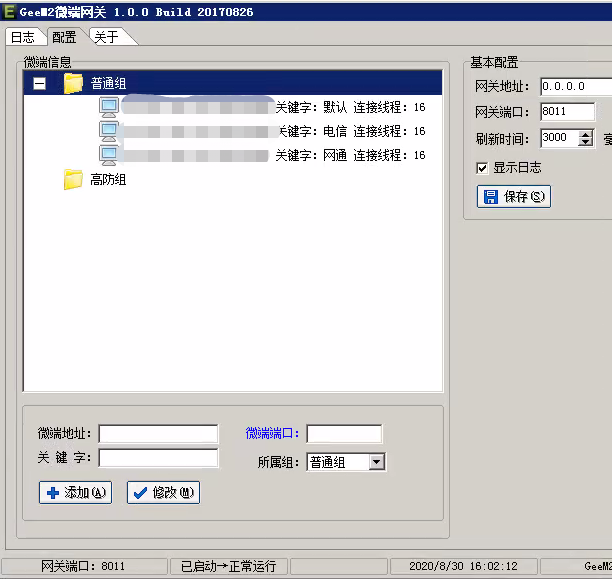This screenshot has width=612, height=579.
Task: Switch to the 关于 tab
Action: coord(106,37)
